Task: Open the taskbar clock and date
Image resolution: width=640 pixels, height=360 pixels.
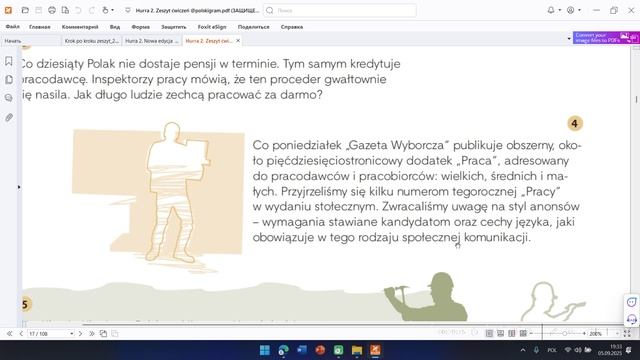Action: pyautogui.click(x=610, y=350)
